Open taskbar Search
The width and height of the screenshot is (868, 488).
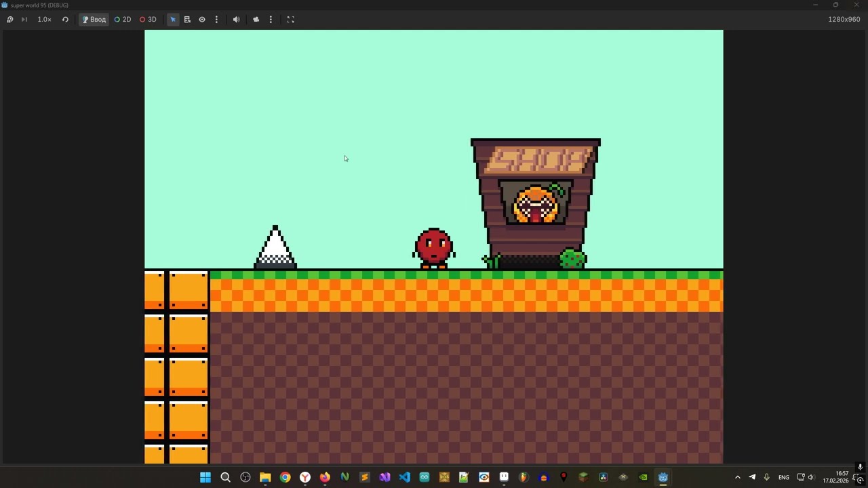pos(225,477)
